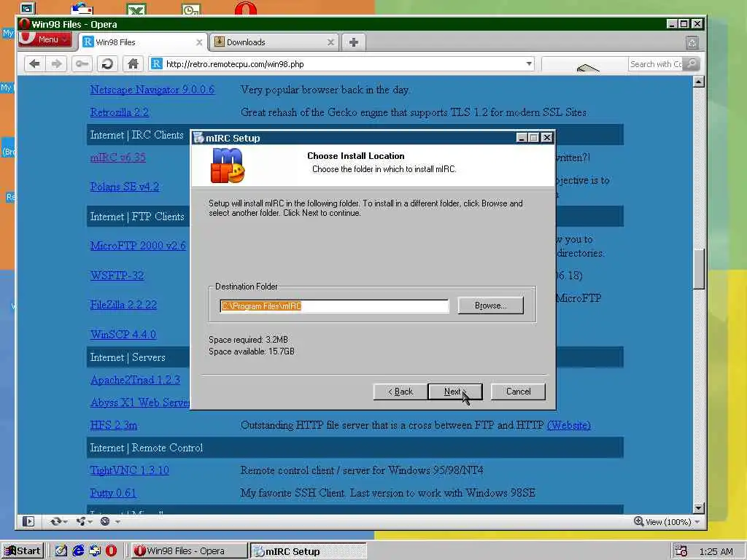Viewport: 747px width, 560px height.
Task: Click the Show Desktop quick launch icon
Action: pos(95,551)
